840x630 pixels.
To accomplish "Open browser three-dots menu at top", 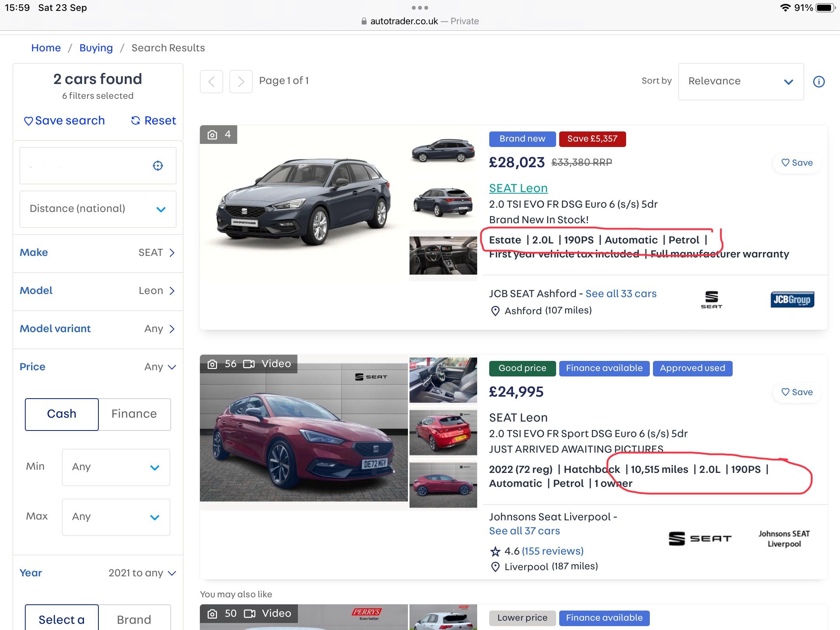I will [x=420, y=8].
